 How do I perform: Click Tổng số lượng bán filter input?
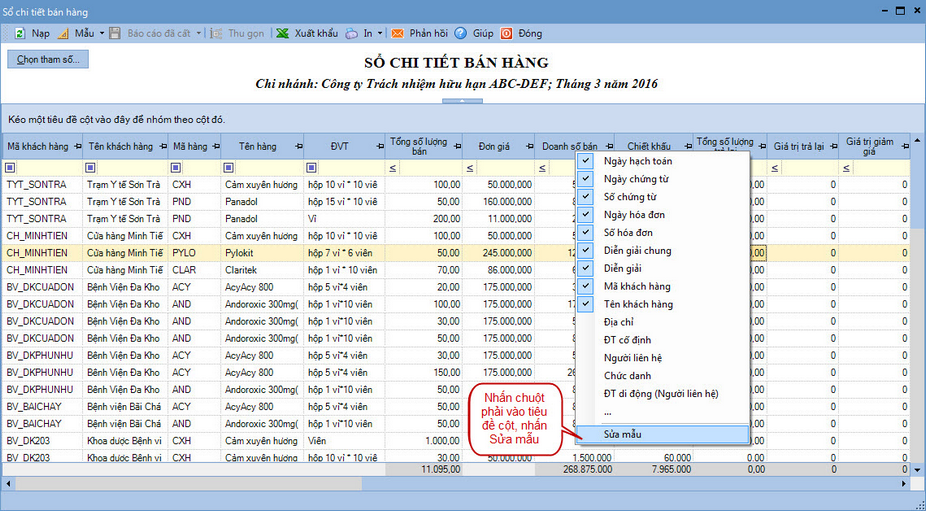tap(429, 169)
